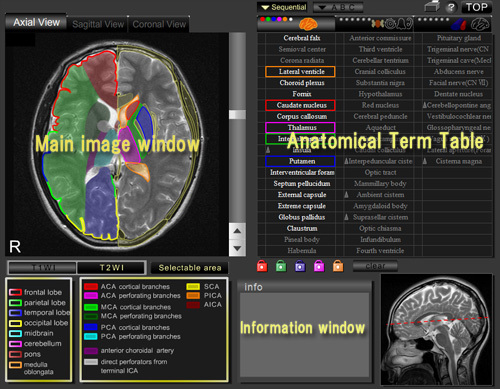
Task: Select the outlined brain category icon
Action: (480, 24)
